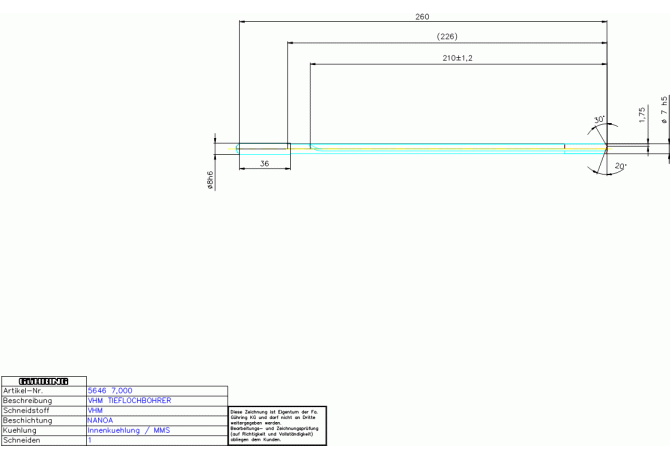
Task: Click the 30° angle annotation
Action: click(599, 120)
